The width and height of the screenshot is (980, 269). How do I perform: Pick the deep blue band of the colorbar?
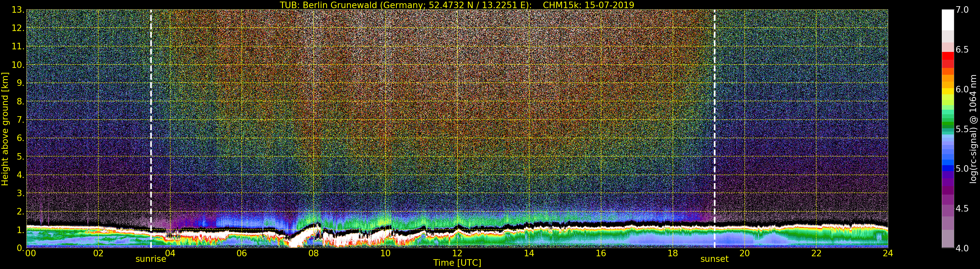coord(948,168)
